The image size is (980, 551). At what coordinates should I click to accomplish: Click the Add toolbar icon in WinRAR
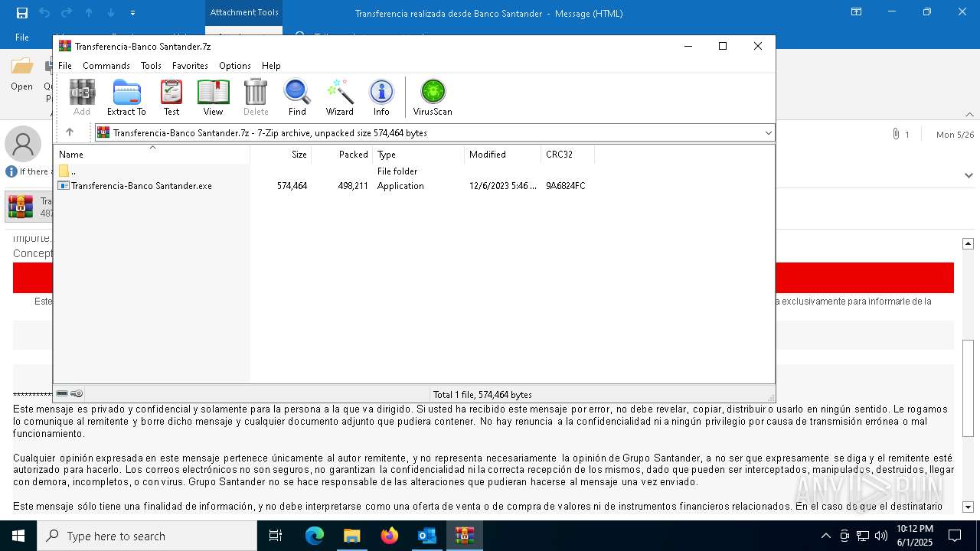point(82,97)
